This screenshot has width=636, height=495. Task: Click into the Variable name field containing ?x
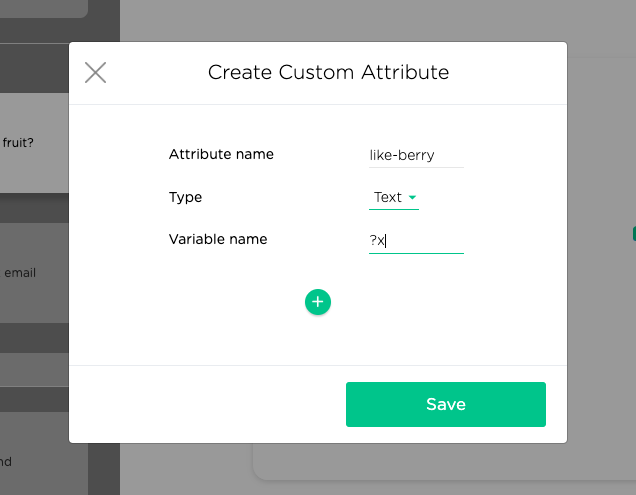tap(416, 241)
